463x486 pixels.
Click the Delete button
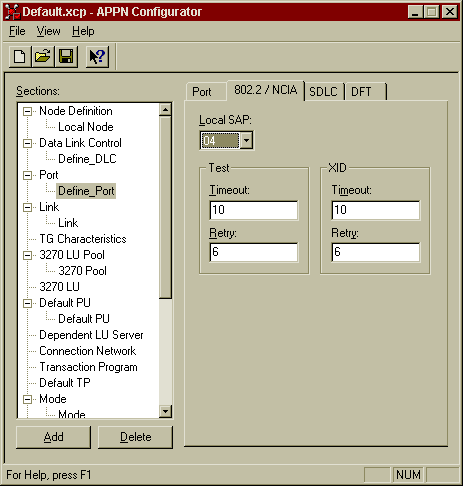135,437
